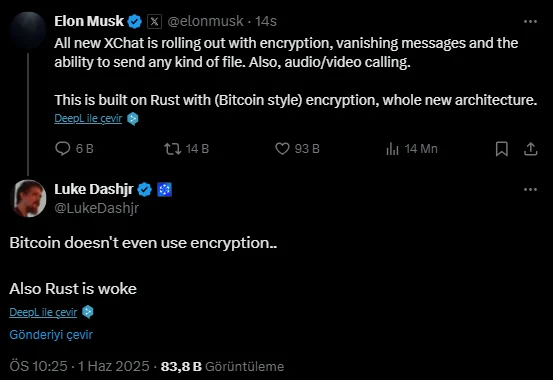Image resolution: width=553 pixels, height=380 pixels.
Task: Translate Elon's tweet via DeepL ile çevir
Action: point(88,118)
